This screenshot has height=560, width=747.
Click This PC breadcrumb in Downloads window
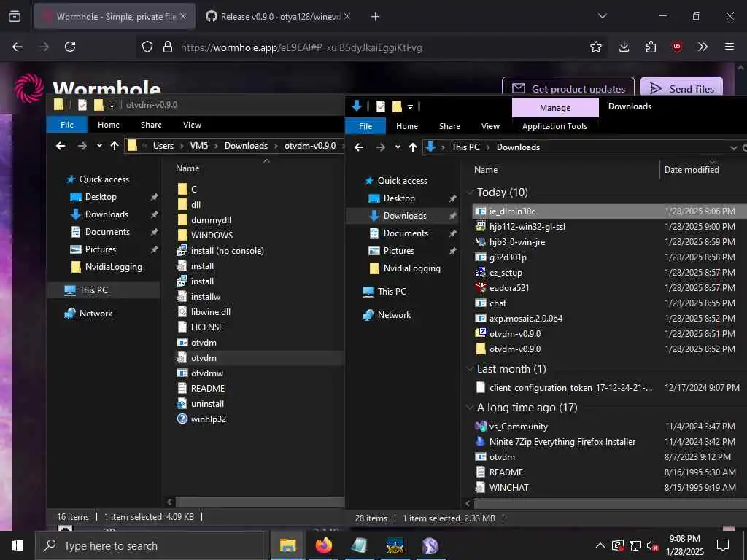point(465,147)
